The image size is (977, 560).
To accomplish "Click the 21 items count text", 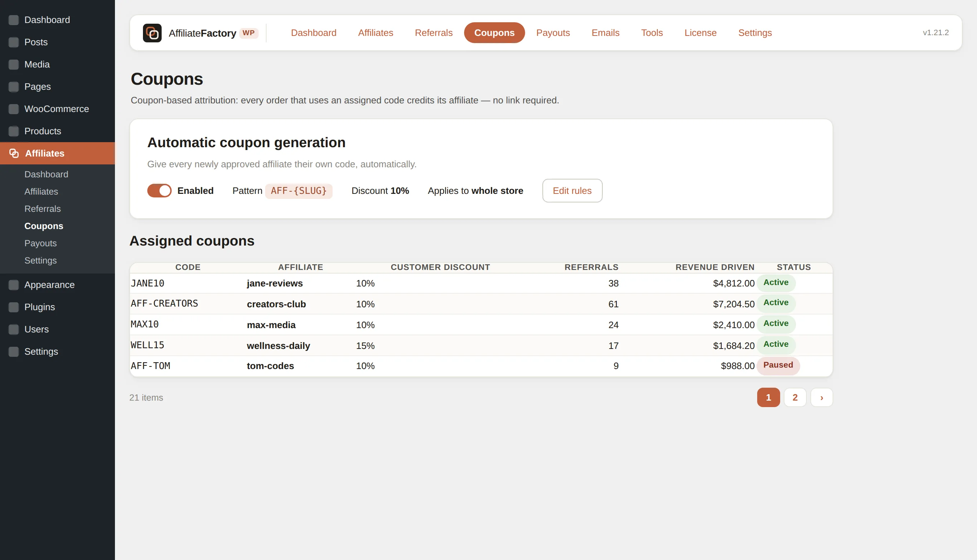I will point(146,398).
